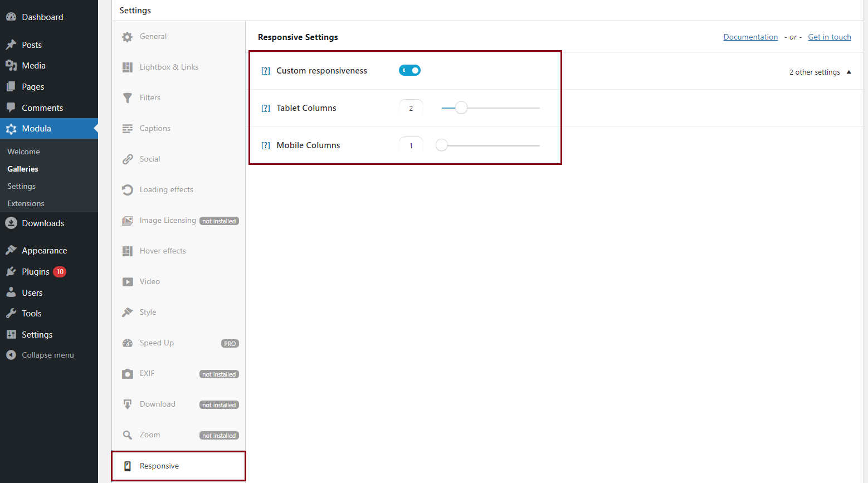This screenshot has height=483, width=868.
Task: Open Filters tab via funnel icon
Action: pyautogui.click(x=128, y=98)
